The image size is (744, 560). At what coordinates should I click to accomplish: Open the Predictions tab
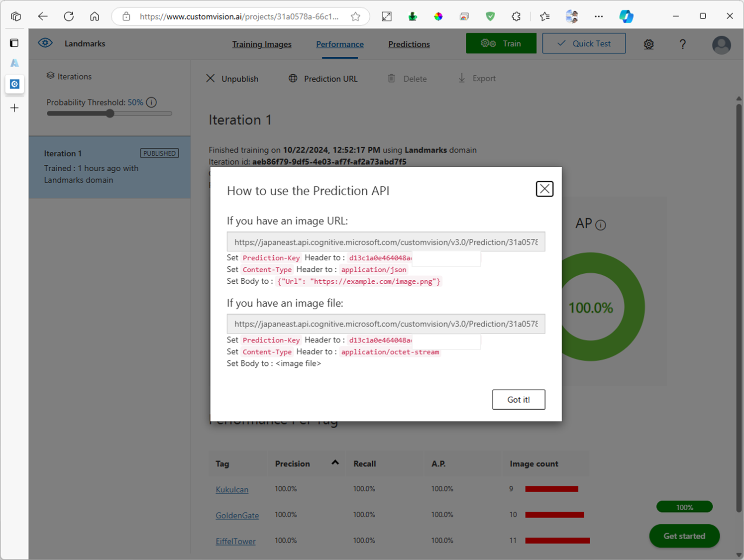(409, 44)
